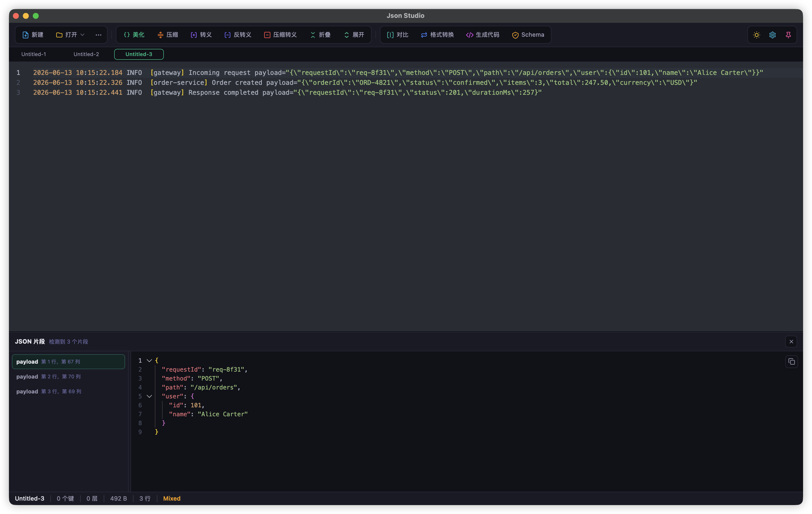Click the 0 层 depth status entry
This screenshot has height=514, width=812.
[x=92, y=499]
